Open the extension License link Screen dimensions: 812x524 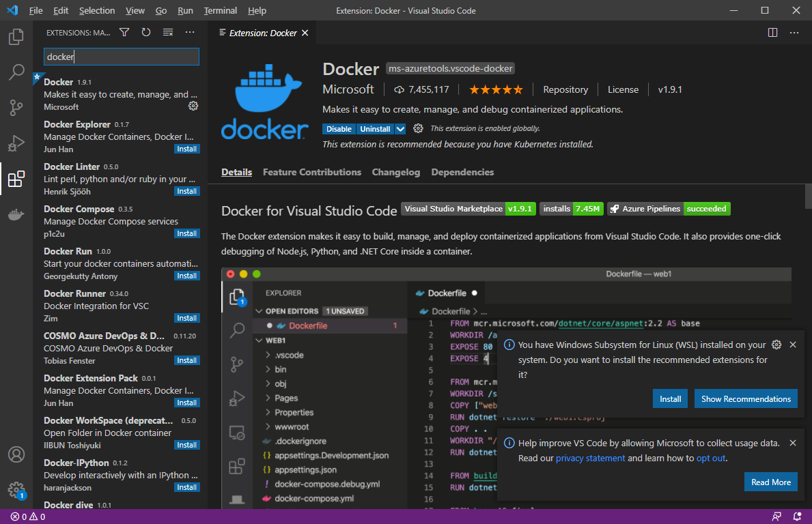tap(623, 89)
